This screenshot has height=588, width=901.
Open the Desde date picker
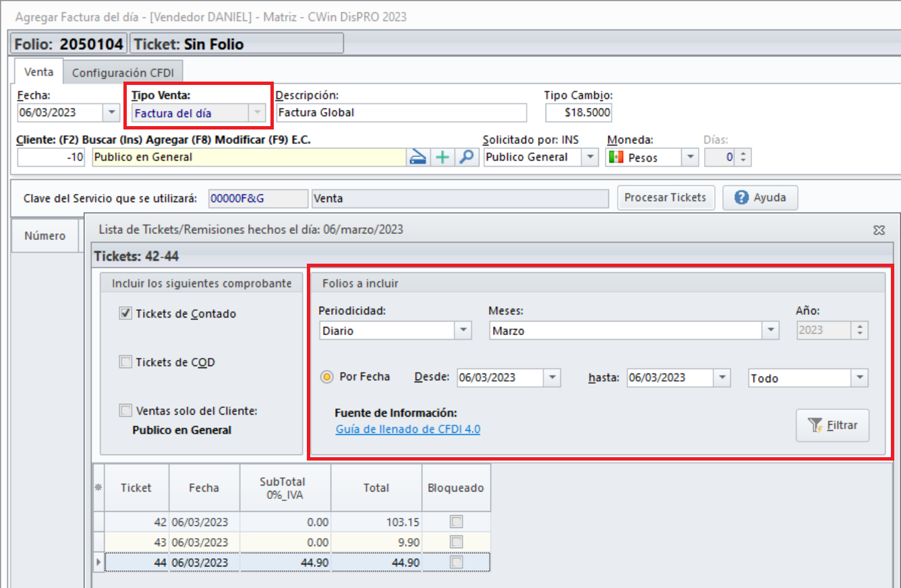552,378
